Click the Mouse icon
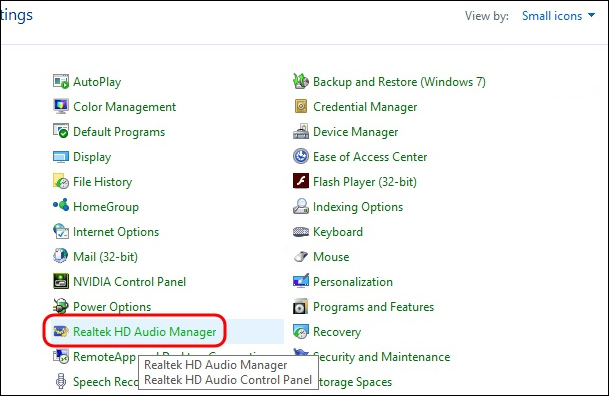The image size is (609, 396). point(301,256)
